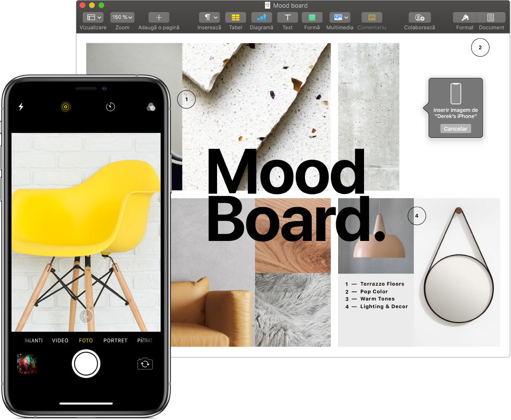Add a chart via the Diagramă icon
This screenshot has width=511, height=420.
point(261,17)
